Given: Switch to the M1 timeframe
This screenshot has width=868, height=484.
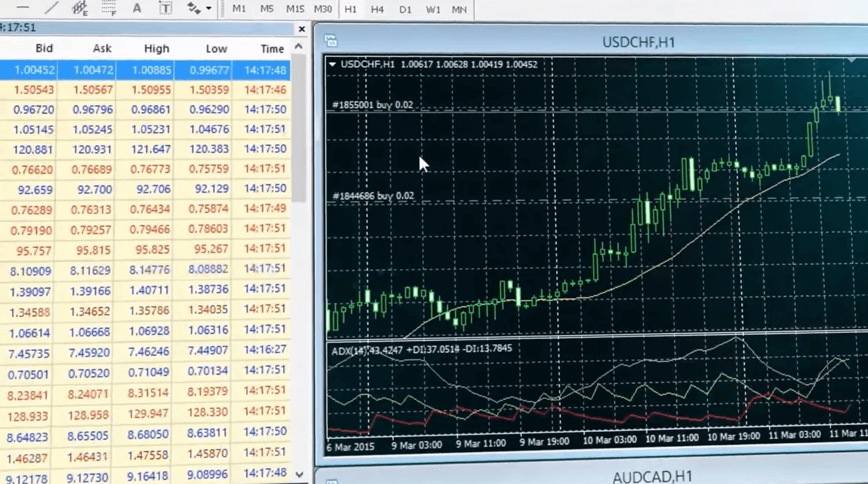Looking at the screenshot, I should [x=239, y=10].
